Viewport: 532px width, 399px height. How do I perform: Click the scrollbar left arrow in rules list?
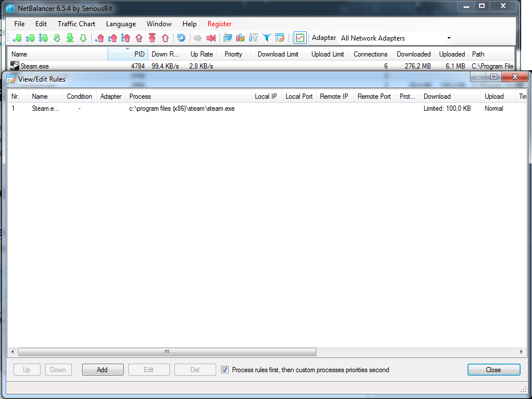(13, 352)
